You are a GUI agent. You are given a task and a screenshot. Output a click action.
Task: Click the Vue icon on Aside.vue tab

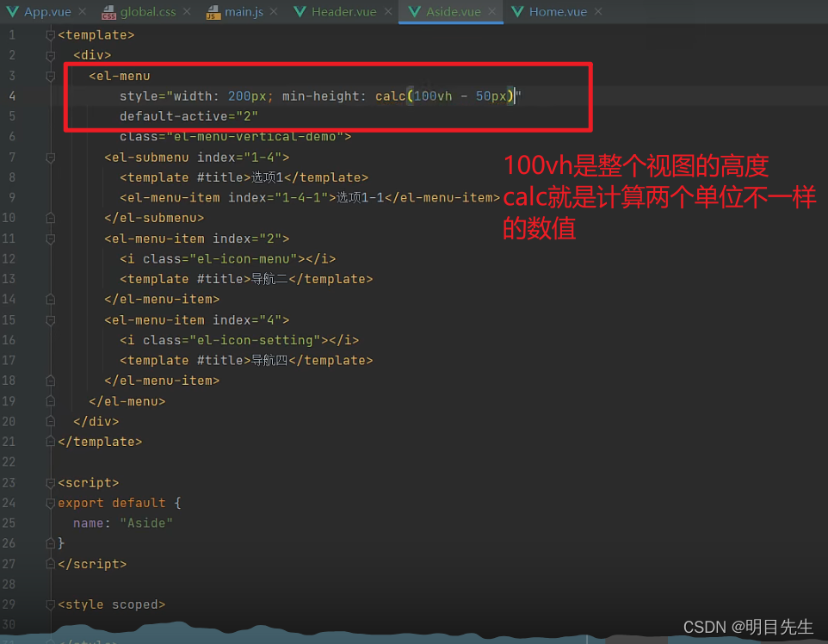pyautogui.click(x=415, y=11)
